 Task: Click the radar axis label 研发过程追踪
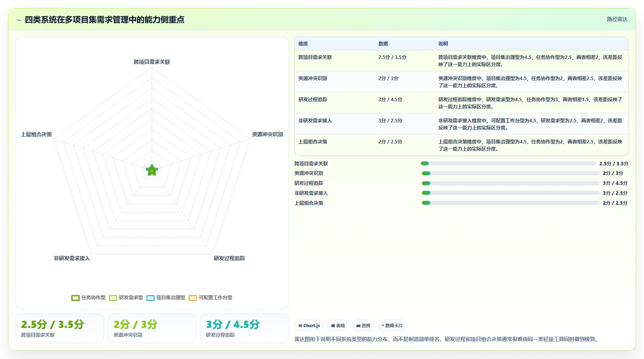(x=229, y=259)
